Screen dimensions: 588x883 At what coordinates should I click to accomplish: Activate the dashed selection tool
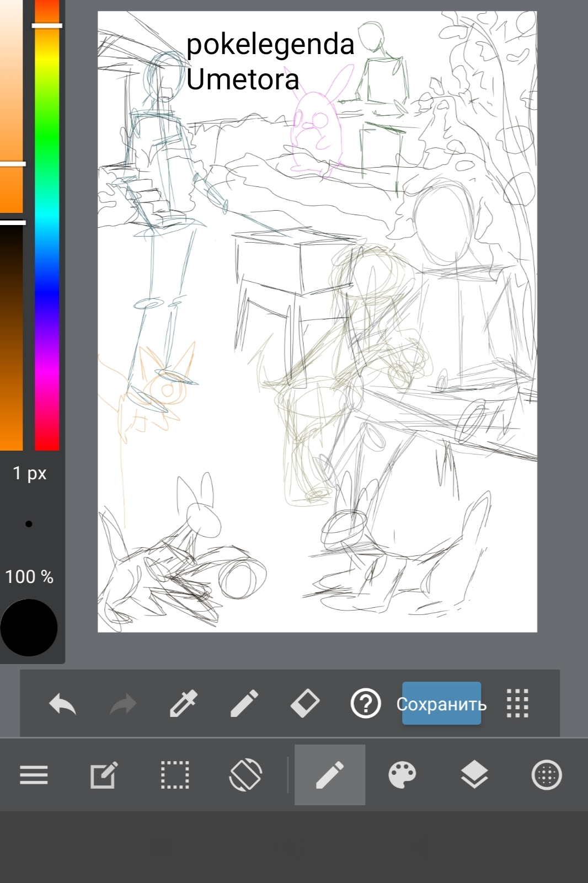(x=175, y=775)
